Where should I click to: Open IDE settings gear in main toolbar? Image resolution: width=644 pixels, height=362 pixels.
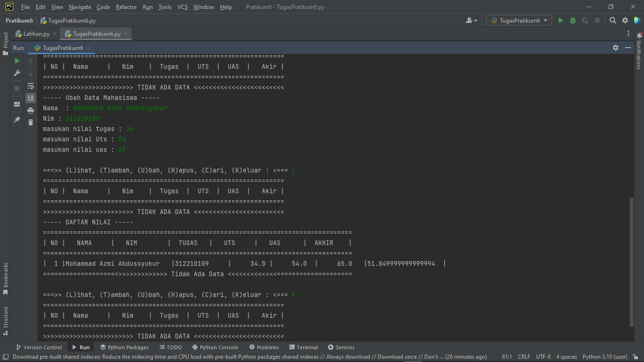(x=625, y=20)
